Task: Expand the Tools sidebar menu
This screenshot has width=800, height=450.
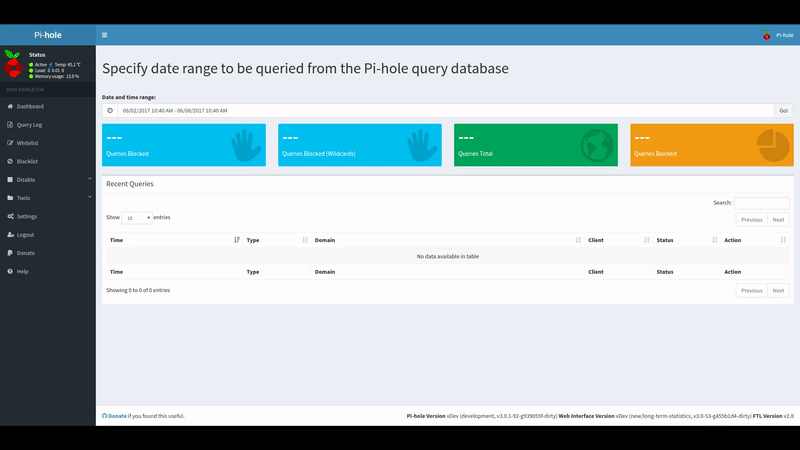Action: point(47,198)
